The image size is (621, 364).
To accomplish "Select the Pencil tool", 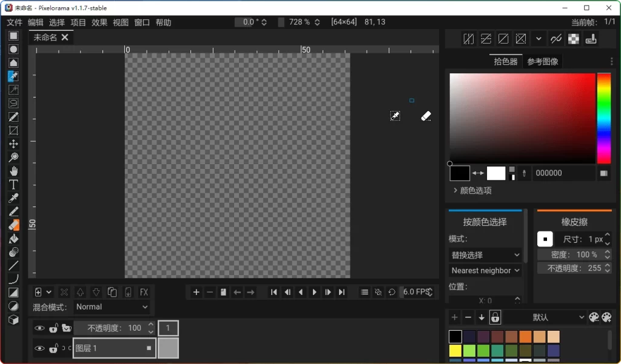I will coord(13,211).
